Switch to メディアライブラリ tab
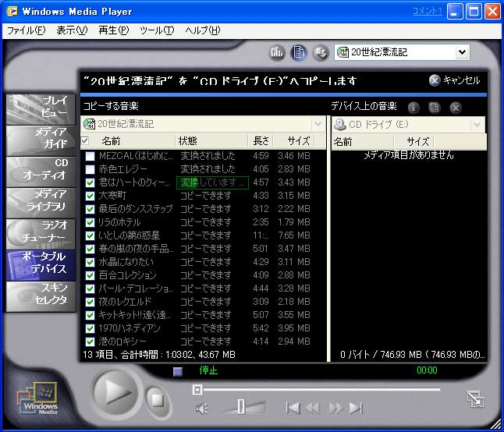Viewport: 504px width, 432px height. click(x=41, y=204)
